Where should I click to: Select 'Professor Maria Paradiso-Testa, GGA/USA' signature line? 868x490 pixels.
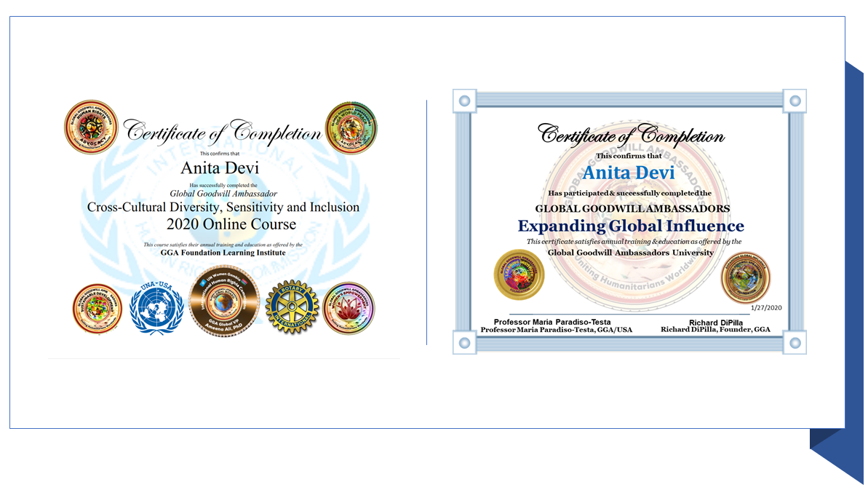point(557,329)
